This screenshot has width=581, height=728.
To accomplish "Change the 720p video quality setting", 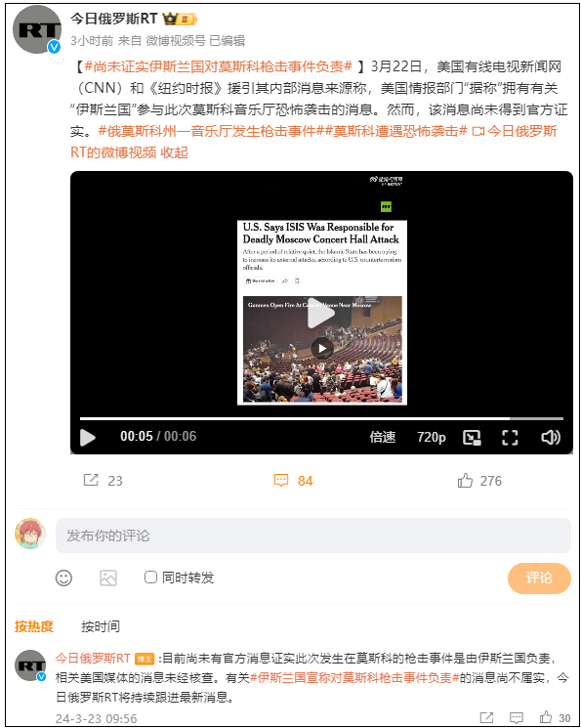I will click(x=431, y=437).
